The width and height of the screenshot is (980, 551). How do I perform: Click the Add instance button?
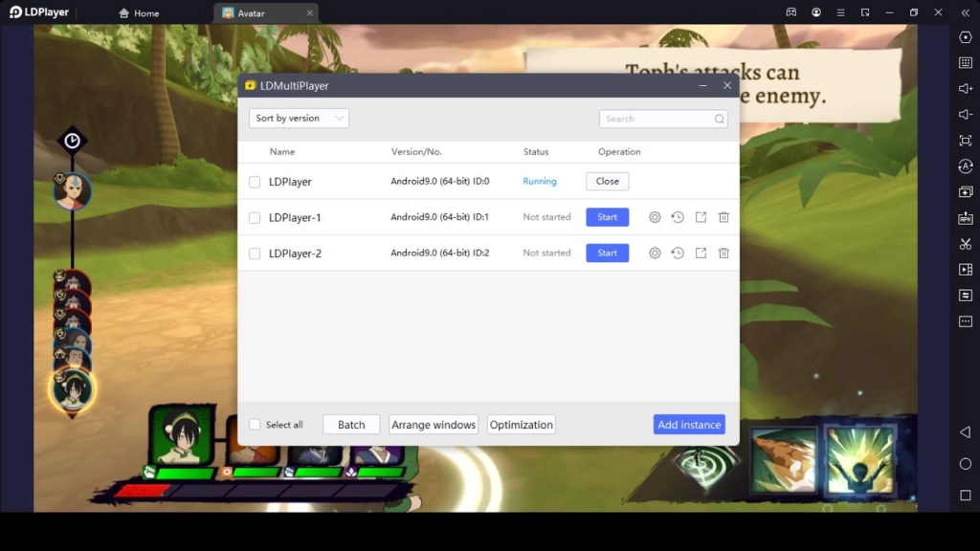689,425
